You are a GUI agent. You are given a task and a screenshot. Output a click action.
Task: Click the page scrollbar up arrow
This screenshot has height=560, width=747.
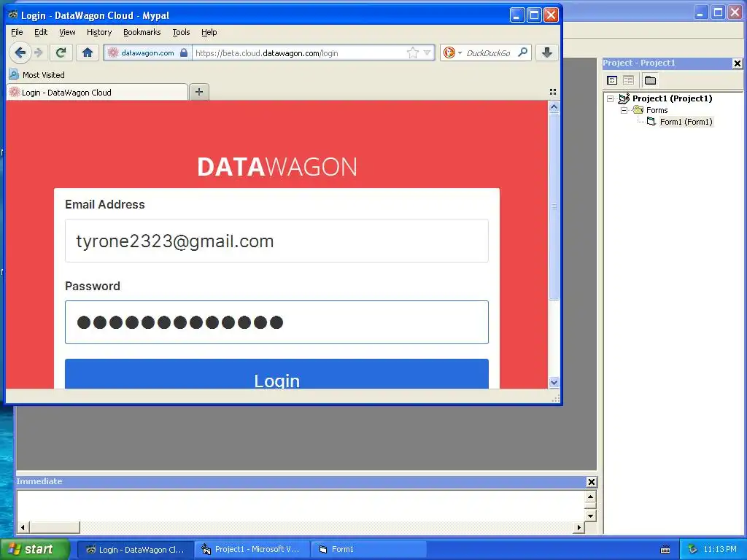click(554, 106)
